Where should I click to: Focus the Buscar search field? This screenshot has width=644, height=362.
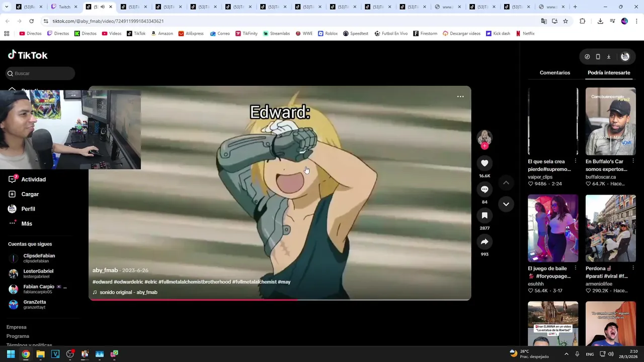point(41,73)
